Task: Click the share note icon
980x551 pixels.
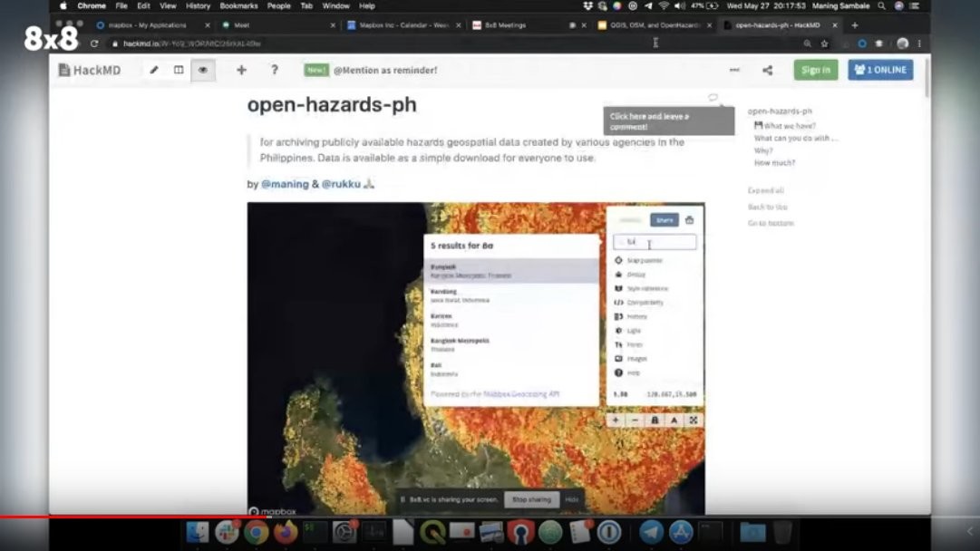Action: [768, 70]
